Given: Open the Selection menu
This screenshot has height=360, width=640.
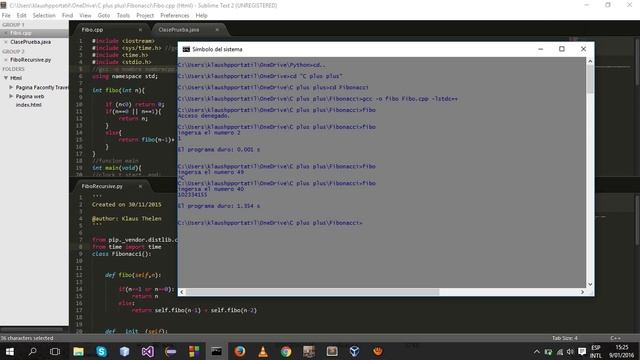Looking at the screenshot, I should 44,16.
